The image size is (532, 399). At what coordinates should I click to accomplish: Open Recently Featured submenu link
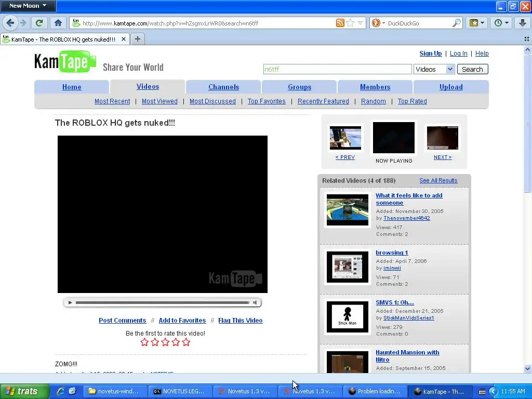pyautogui.click(x=323, y=101)
